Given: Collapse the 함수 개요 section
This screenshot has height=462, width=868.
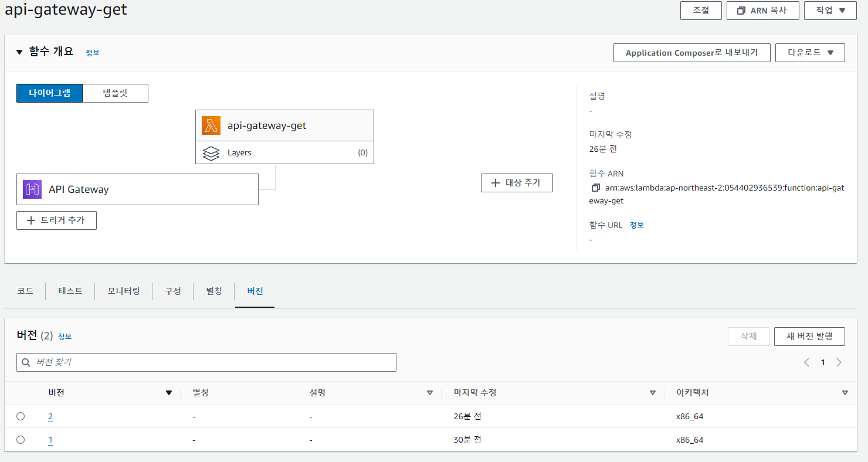Looking at the screenshot, I should tap(19, 52).
